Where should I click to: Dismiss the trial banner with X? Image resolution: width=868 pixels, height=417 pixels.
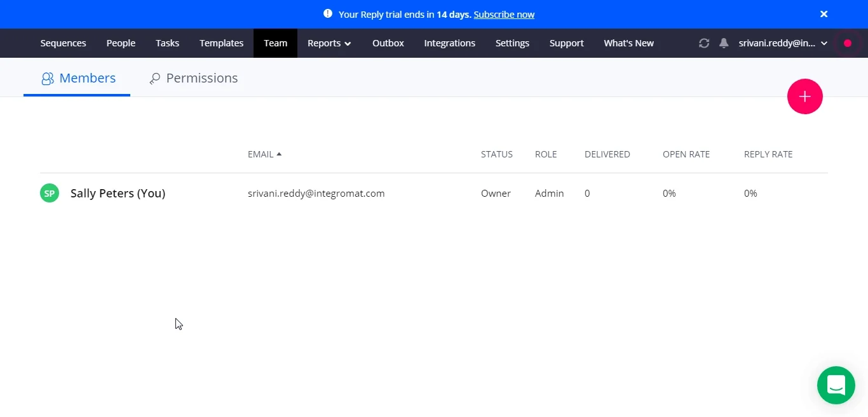824,14
